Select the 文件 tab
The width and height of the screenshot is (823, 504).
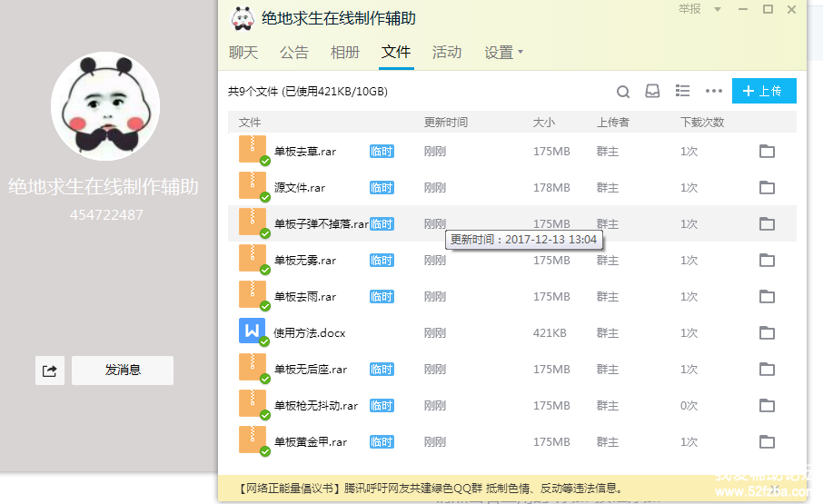pos(396,52)
